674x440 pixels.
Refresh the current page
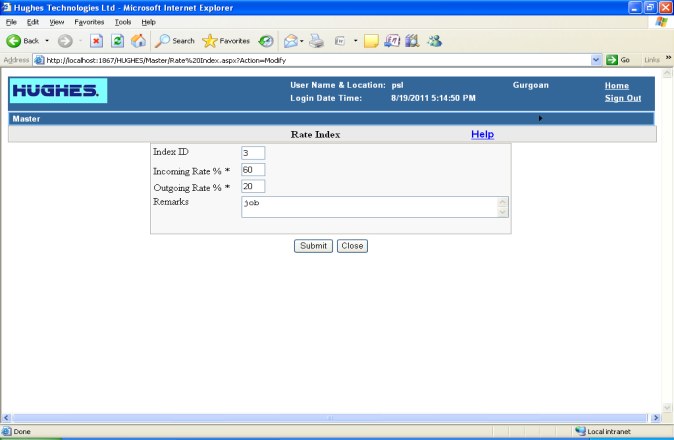[117, 41]
